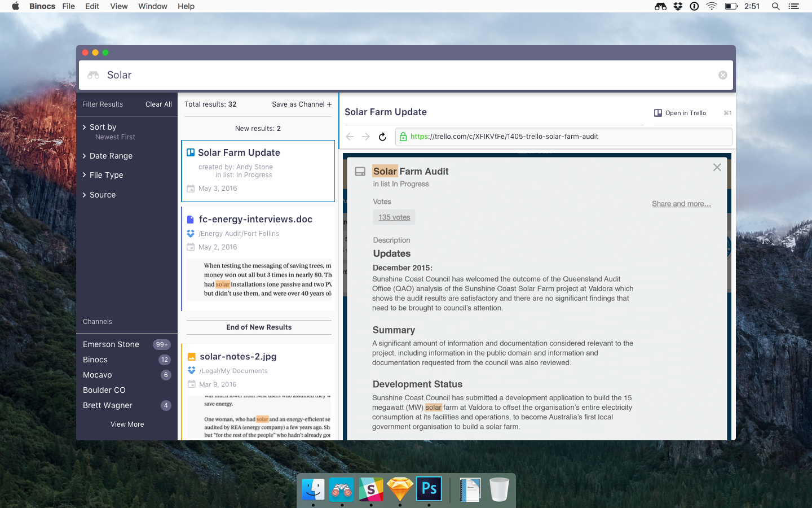Click the calendar icon beside Mar 9, 2016

(x=192, y=384)
